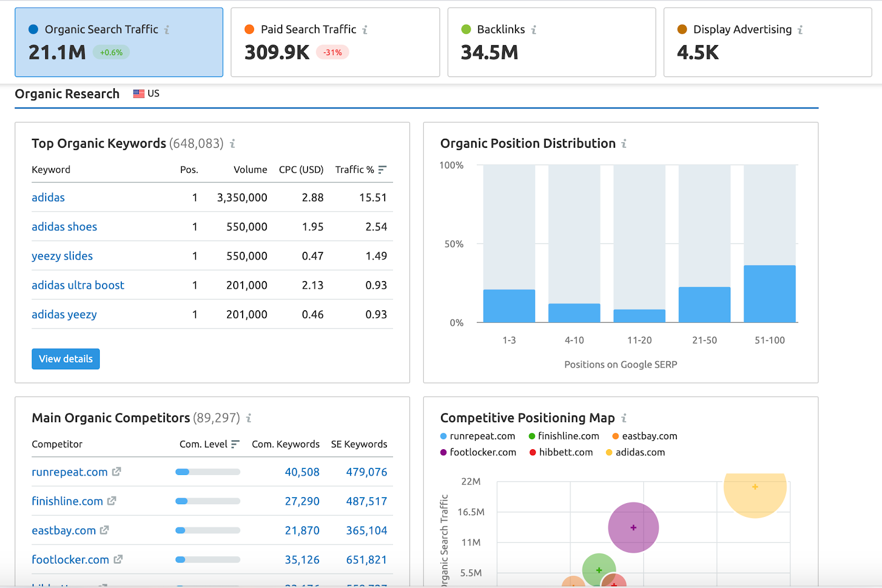Image resolution: width=882 pixels, height=588 pixels.
Task: Click the Volume column header
Action: pyautogui.click(x=250, y=170)
